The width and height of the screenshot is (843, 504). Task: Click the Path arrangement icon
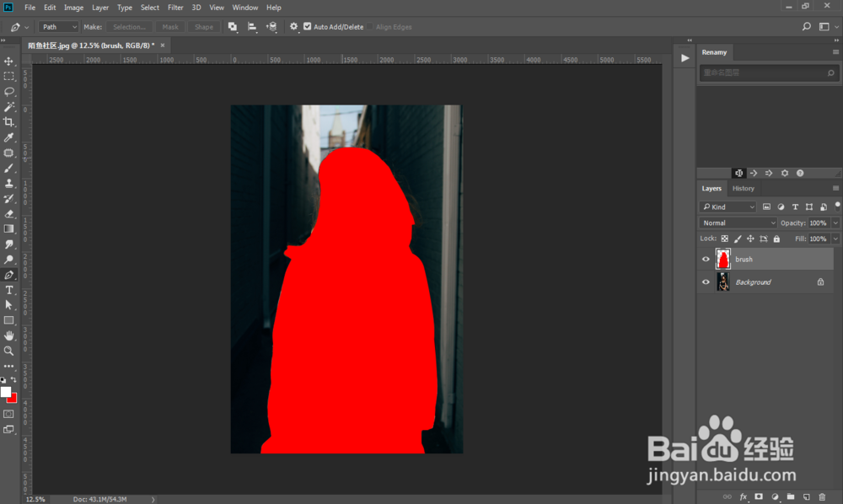point(271,27)
